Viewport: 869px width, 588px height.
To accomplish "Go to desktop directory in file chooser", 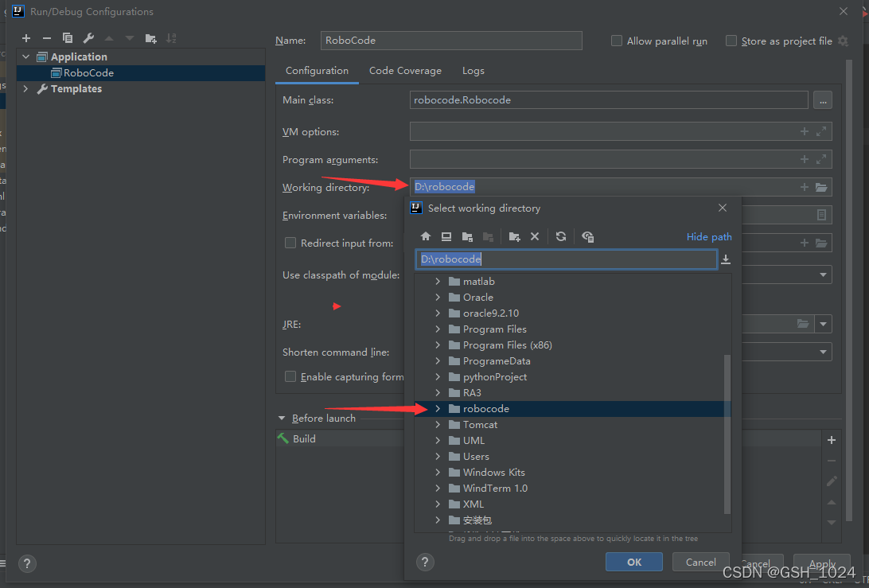I will point(446,236).
